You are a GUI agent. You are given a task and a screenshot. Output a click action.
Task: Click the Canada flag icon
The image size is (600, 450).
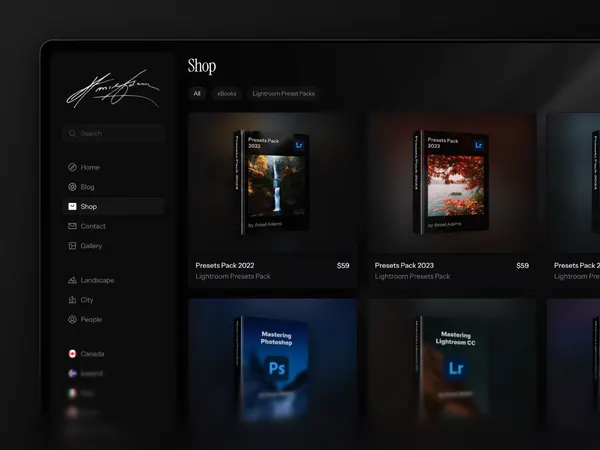point(72,354)
